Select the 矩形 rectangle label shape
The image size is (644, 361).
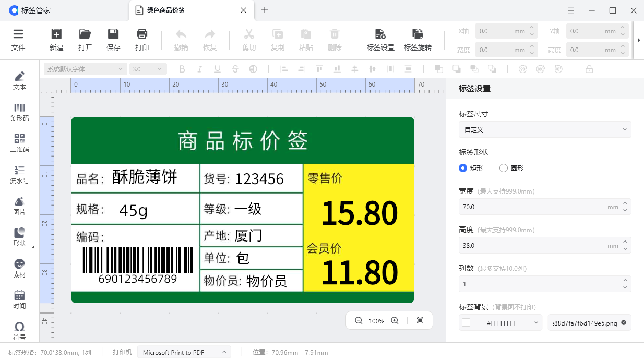pyautogui.click(x=462, y=168)
